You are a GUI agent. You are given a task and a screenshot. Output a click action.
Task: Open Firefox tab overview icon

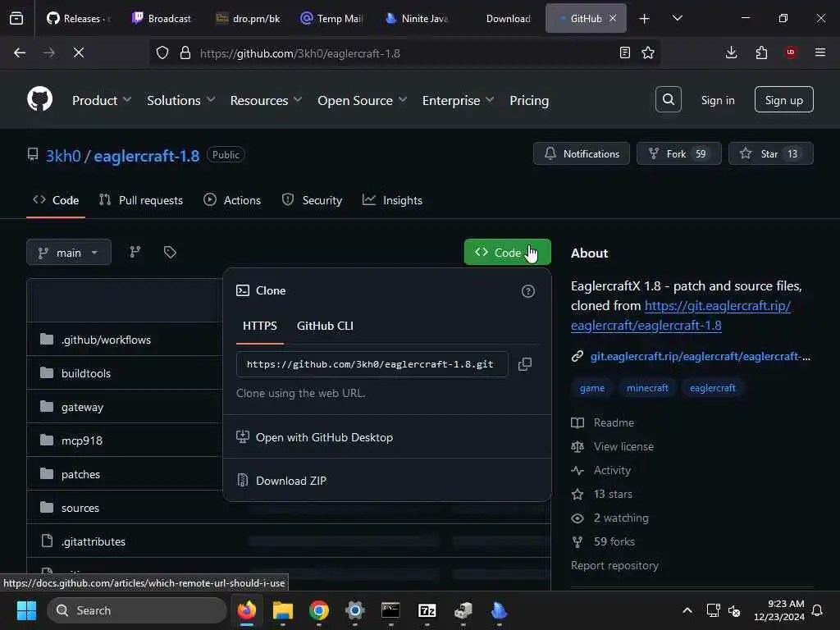(x=16, y=18)
